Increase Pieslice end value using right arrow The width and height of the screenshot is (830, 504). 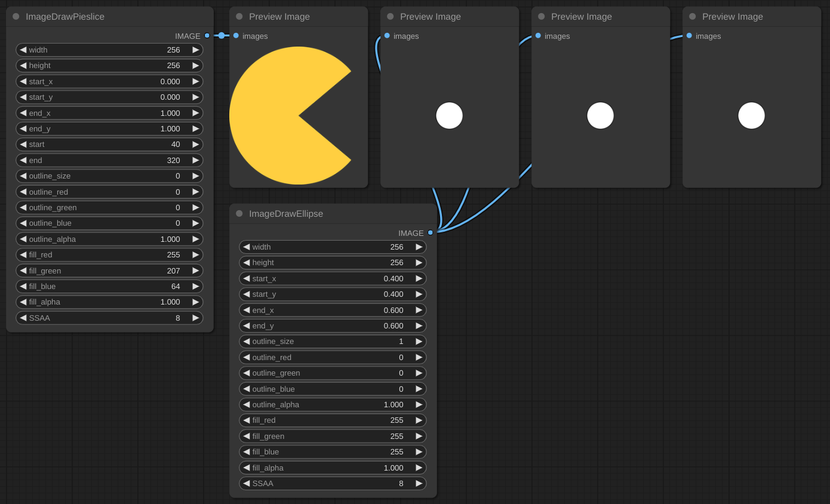point(196,160)
